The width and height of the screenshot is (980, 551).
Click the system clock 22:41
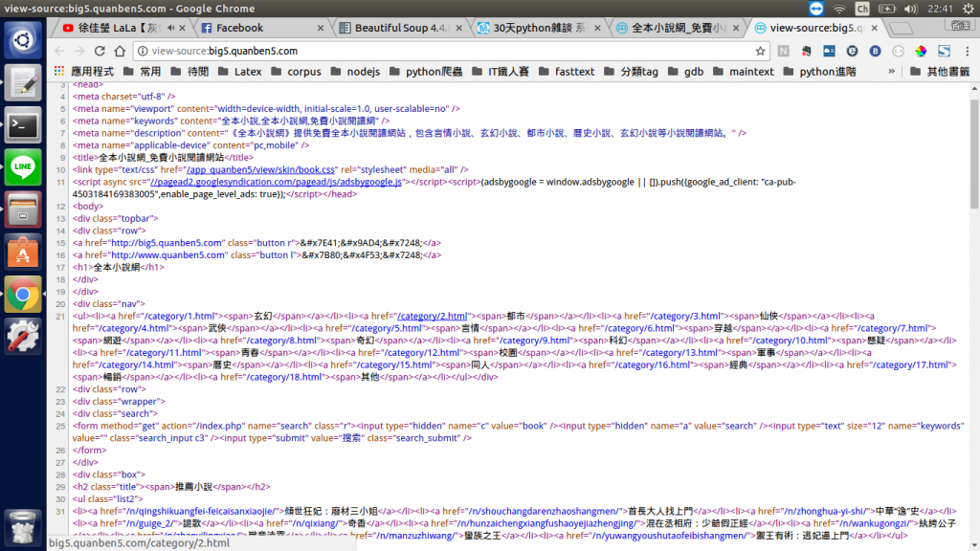[x=940, y=9]
